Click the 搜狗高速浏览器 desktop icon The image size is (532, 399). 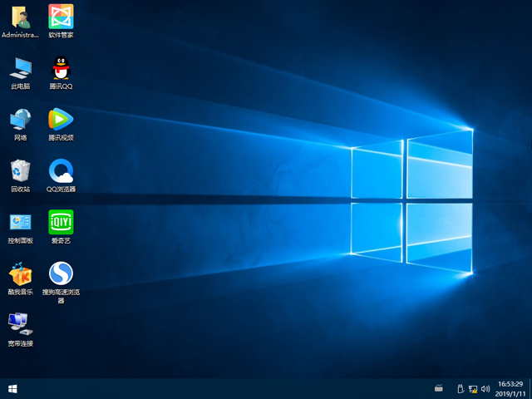[61, 273]
